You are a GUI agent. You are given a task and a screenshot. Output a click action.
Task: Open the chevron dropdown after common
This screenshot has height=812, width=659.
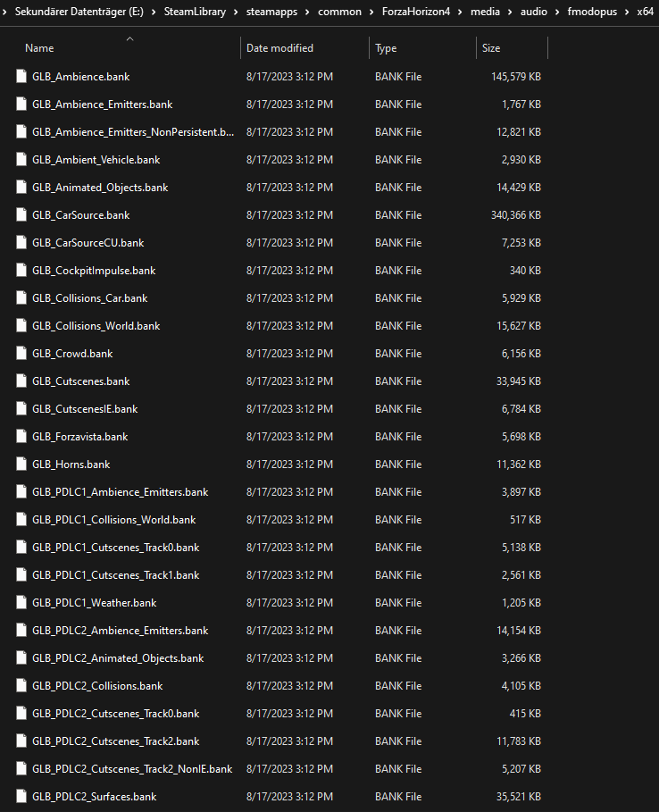371,12
